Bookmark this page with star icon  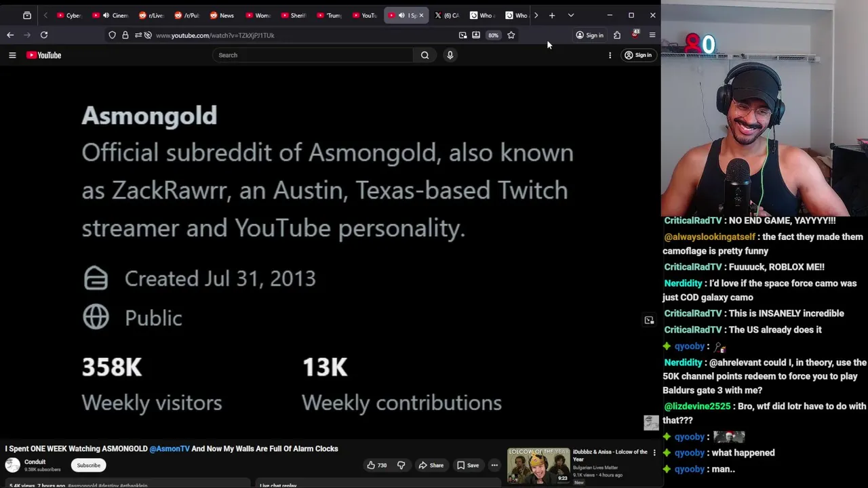click(511, 35)
